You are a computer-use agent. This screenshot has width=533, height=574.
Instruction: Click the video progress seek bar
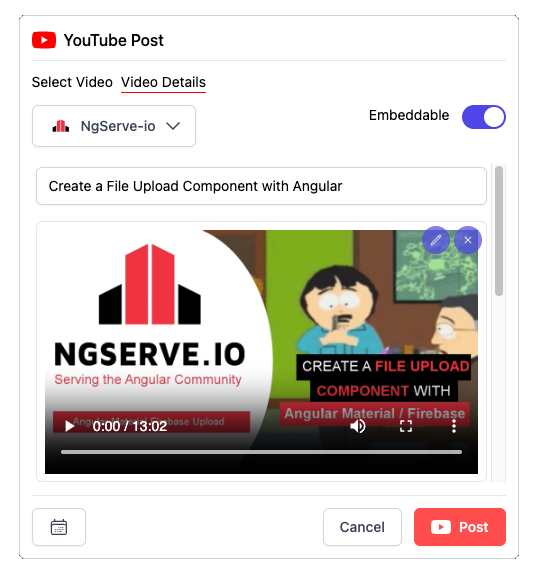pos(261,452)
